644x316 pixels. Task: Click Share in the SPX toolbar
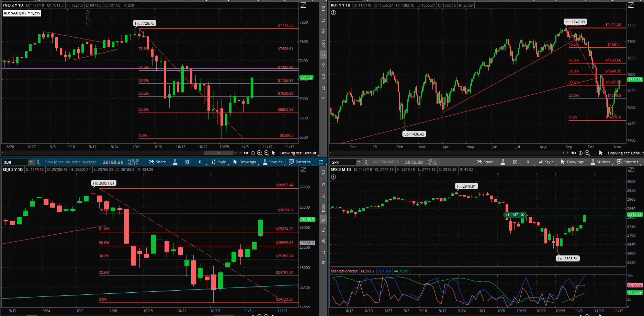[485, 162]
